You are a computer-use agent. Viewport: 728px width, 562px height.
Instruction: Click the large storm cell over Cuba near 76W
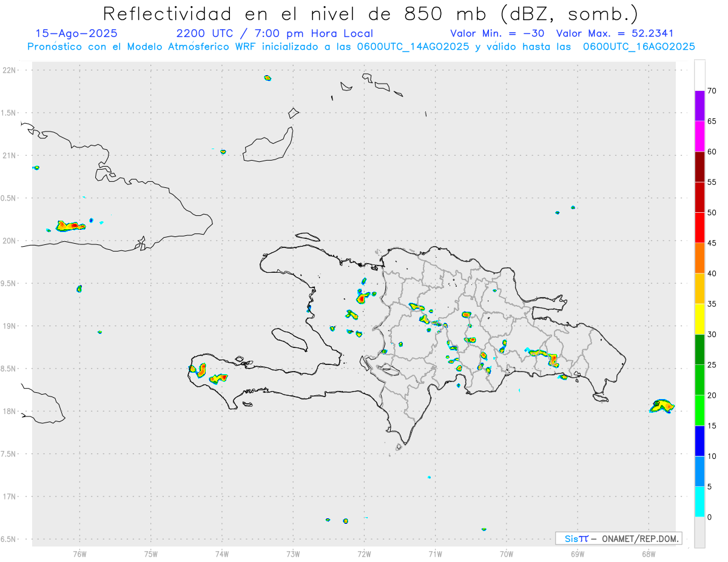(x=70, y=226)
